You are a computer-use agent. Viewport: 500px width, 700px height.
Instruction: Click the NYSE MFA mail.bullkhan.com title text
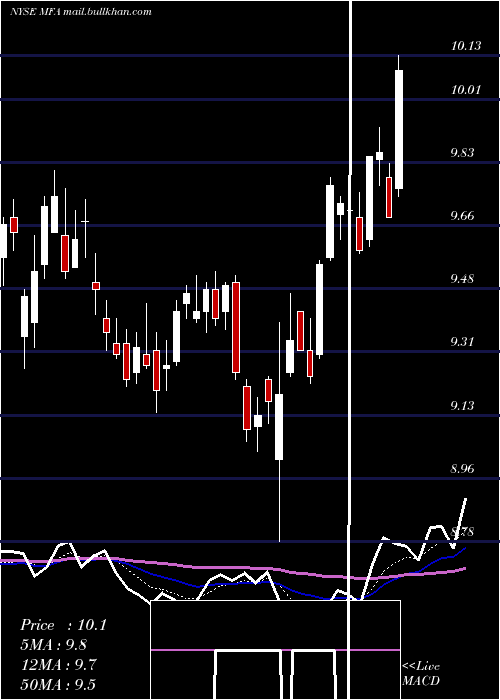click(81, 12)
